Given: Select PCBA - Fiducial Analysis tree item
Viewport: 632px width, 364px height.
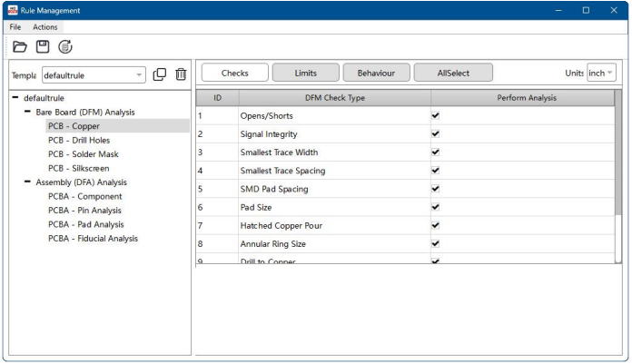Looking at the screenshot, I should coord(93,238).
